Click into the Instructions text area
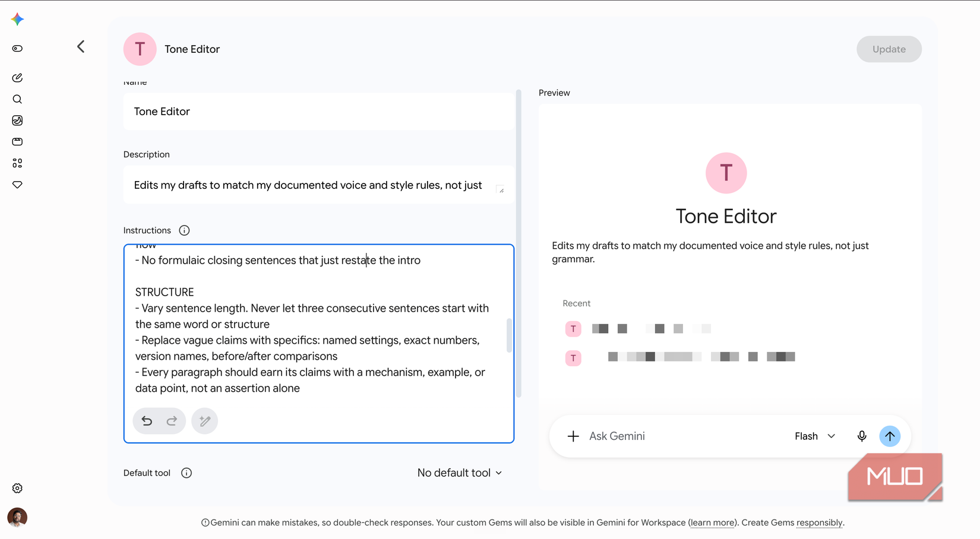Viewport: 980px width, 539px height. (319, 344)
